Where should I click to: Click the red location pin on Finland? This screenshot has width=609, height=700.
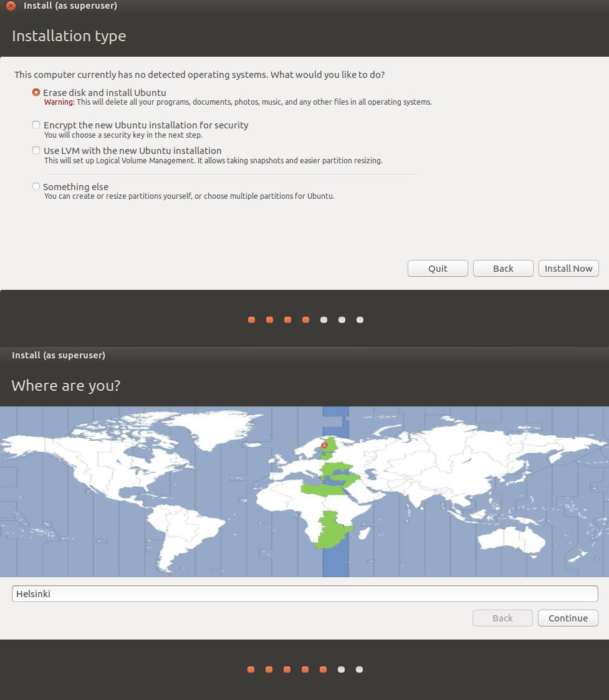click(x=325, y=445)
